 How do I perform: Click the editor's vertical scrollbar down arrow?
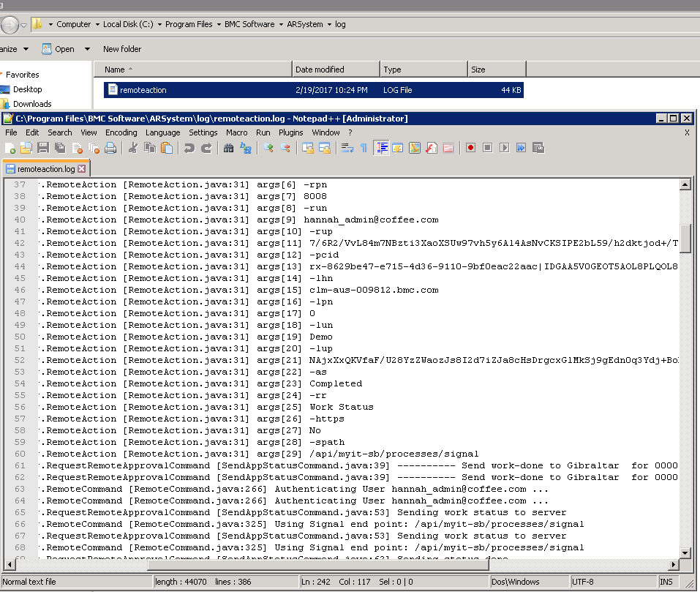point(685,553)
